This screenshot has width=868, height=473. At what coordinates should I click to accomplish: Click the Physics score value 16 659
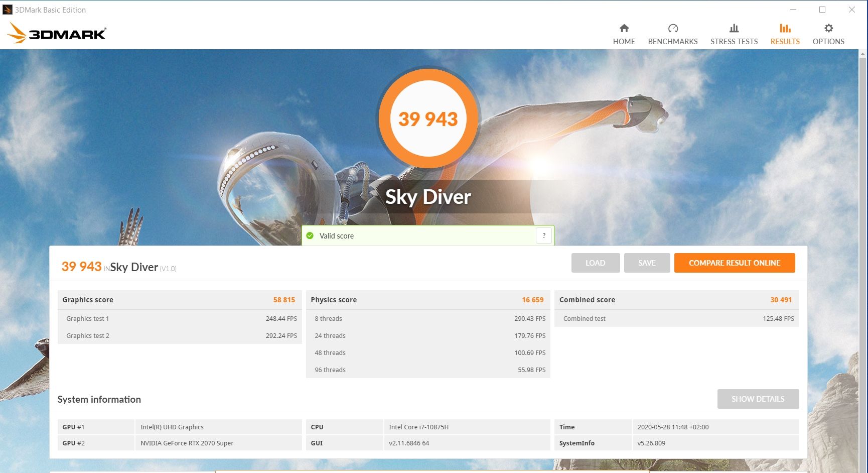click(x=533, y=300)
